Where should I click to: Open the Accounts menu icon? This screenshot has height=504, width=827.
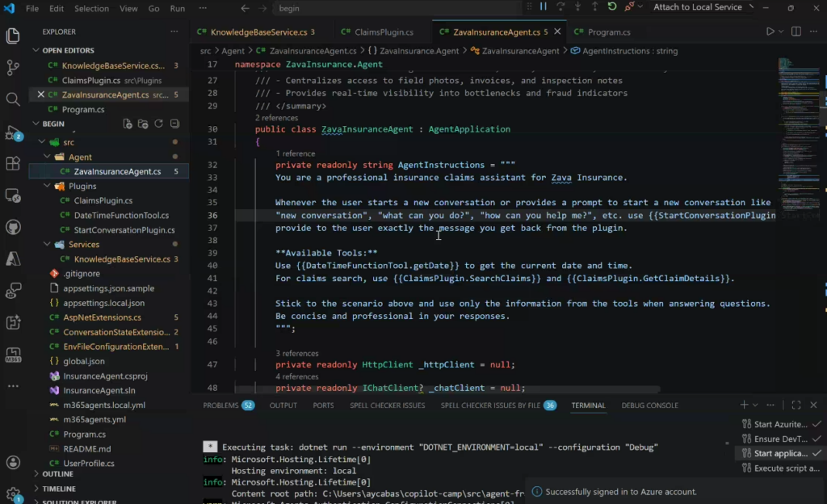click(13, 463)
